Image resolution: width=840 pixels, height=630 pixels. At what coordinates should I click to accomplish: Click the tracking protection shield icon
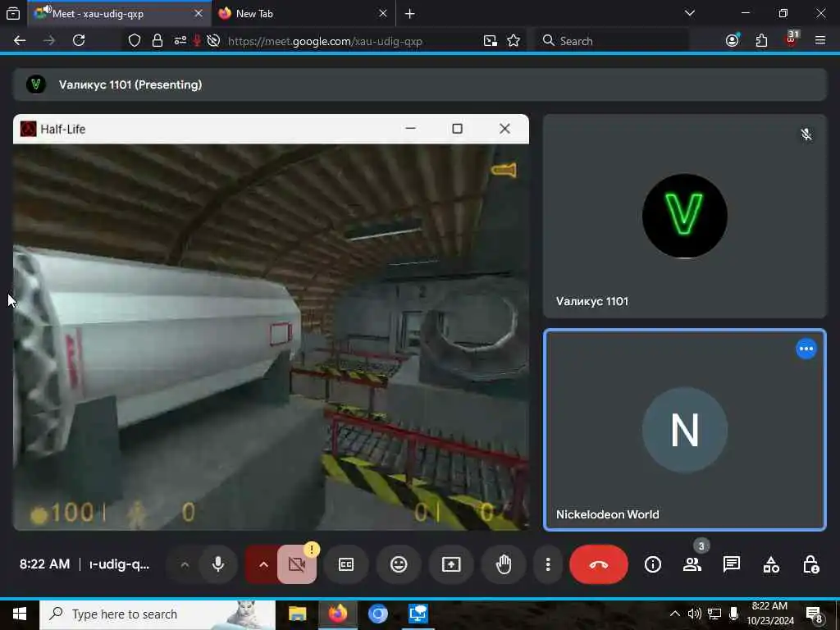(x=135, y=41)
